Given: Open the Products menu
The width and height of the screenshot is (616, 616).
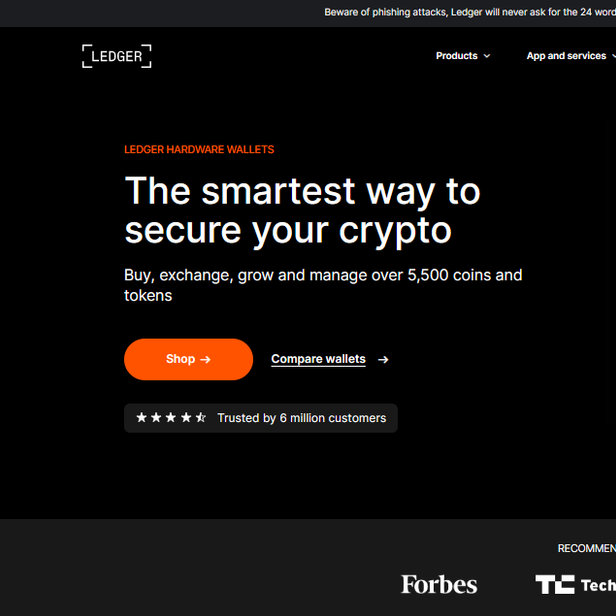Looking at the screenshot, I should [x=456, y=56].
